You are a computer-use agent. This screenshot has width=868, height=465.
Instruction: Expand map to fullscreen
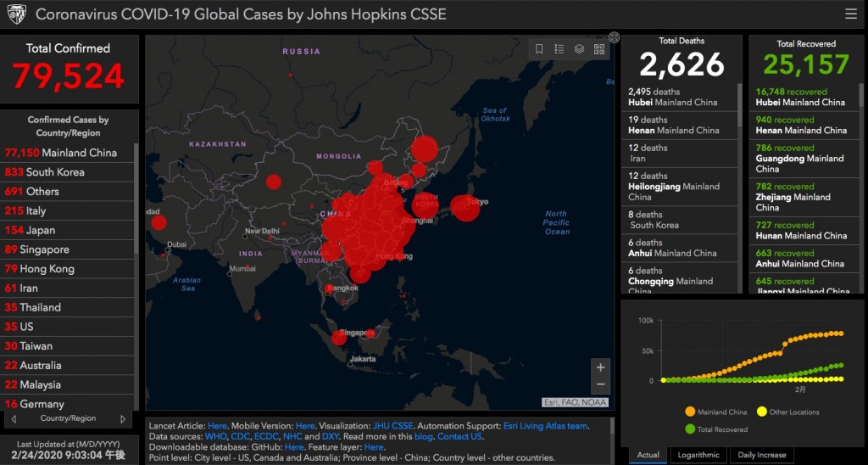[x=614, y=37]
